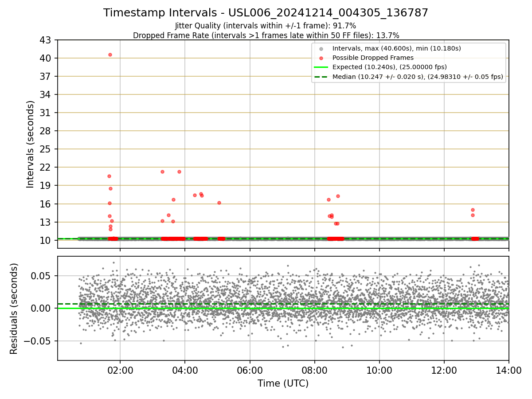This screenshot has height=399, width=532.
Task: Click the gray dot marker in the legend
Action: pos(321,48)
